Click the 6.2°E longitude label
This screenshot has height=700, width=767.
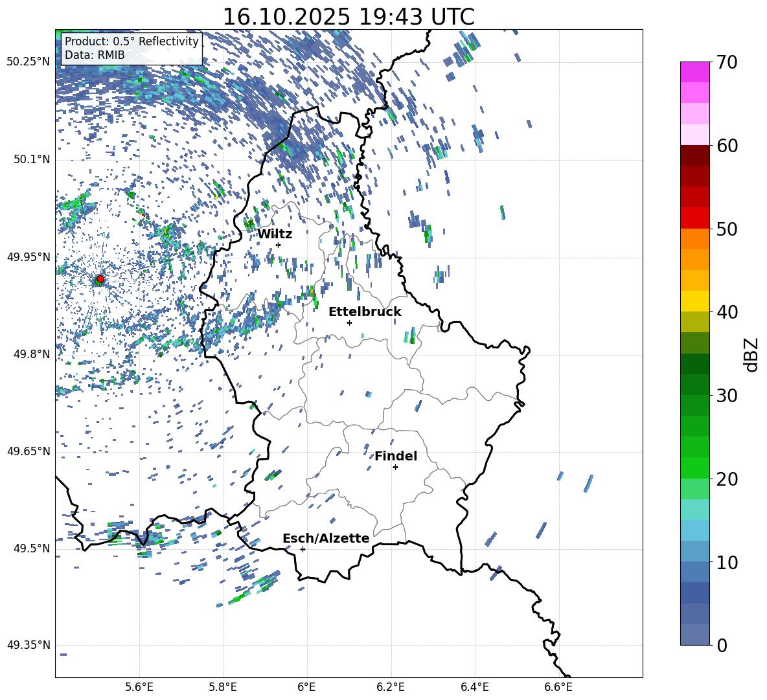pos(391,687)
